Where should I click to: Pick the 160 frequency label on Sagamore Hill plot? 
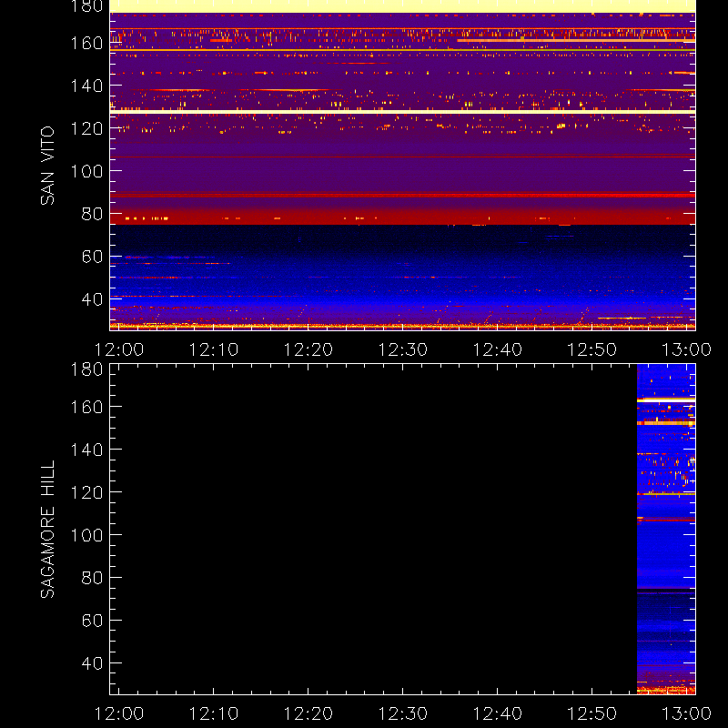[x=86, y=407]
